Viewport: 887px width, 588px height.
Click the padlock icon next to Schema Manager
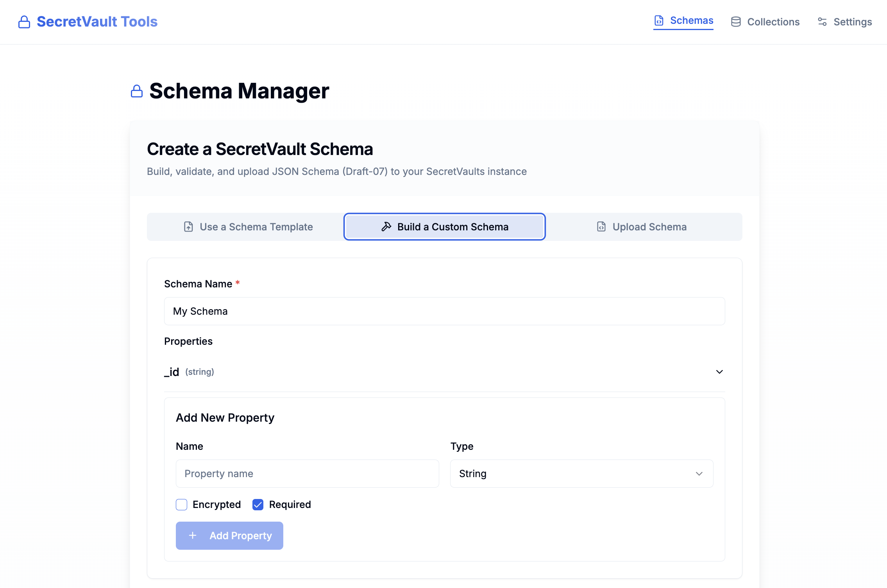(137, 91)
